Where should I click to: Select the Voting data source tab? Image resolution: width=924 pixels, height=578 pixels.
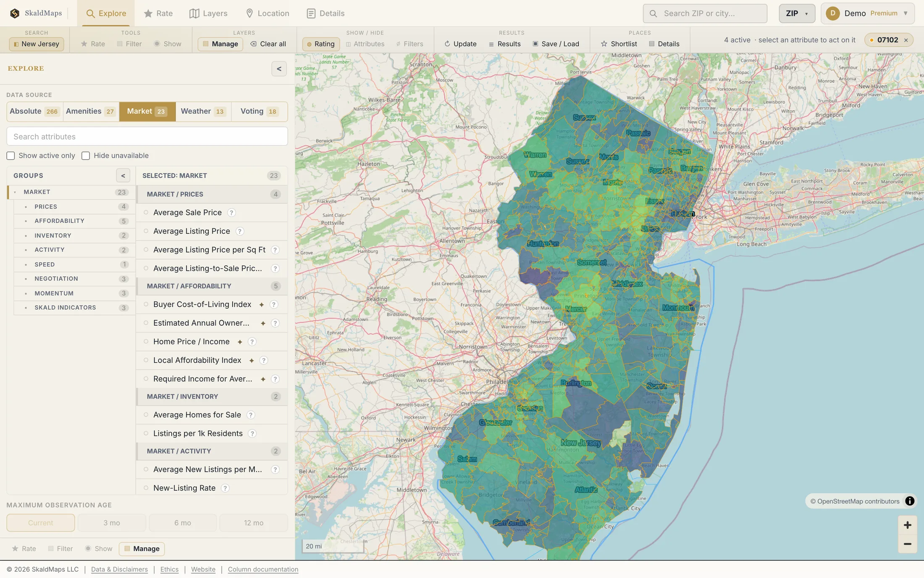[259, 111]
